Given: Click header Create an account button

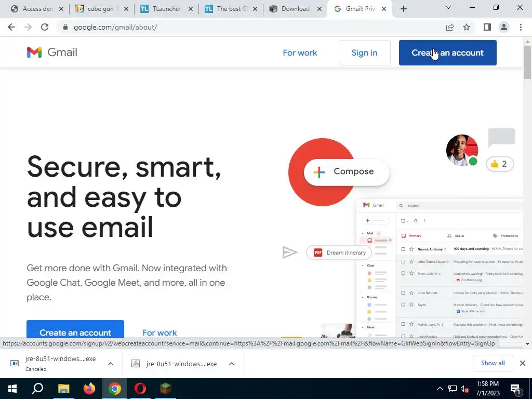Looking at the screenshot, I should point(447,52).
